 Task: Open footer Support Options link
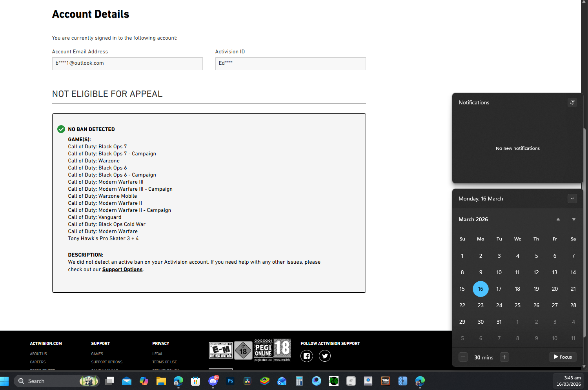point(107,362)
